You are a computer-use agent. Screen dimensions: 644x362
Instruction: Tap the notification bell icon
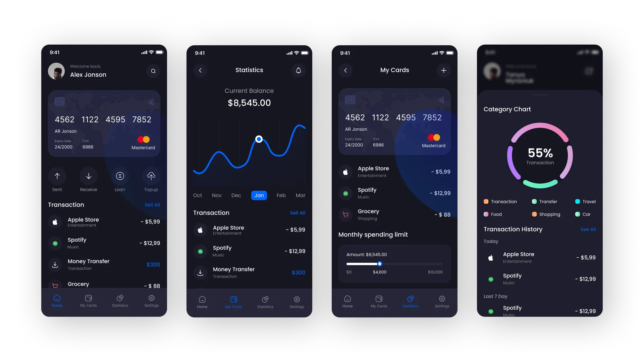[298, 70]
